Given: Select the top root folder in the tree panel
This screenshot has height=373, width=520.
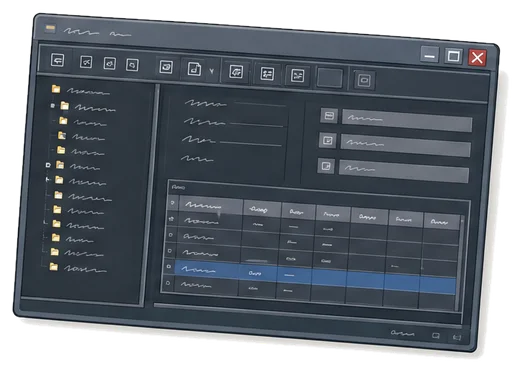Looking at the screenshot, I should click(x=81, y=90).
